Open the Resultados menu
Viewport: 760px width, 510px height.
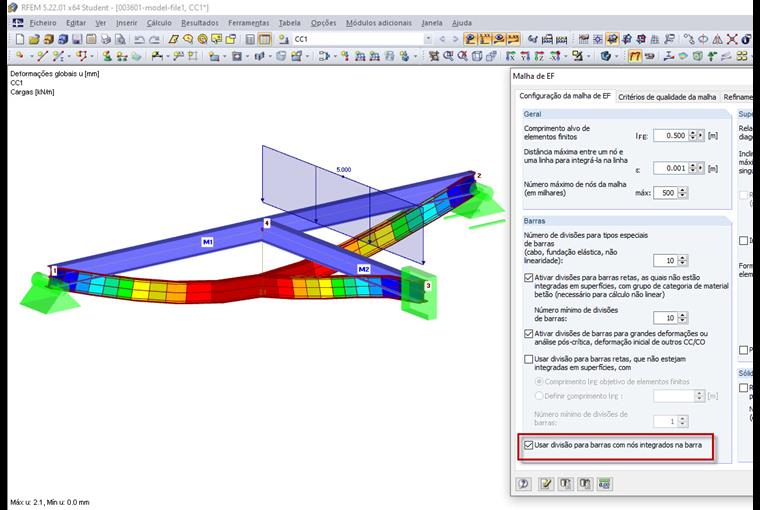coord(200,23)
